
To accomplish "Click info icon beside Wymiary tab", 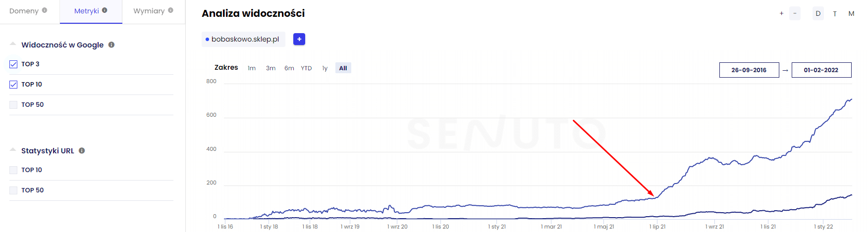I will (x=171, y=10).
